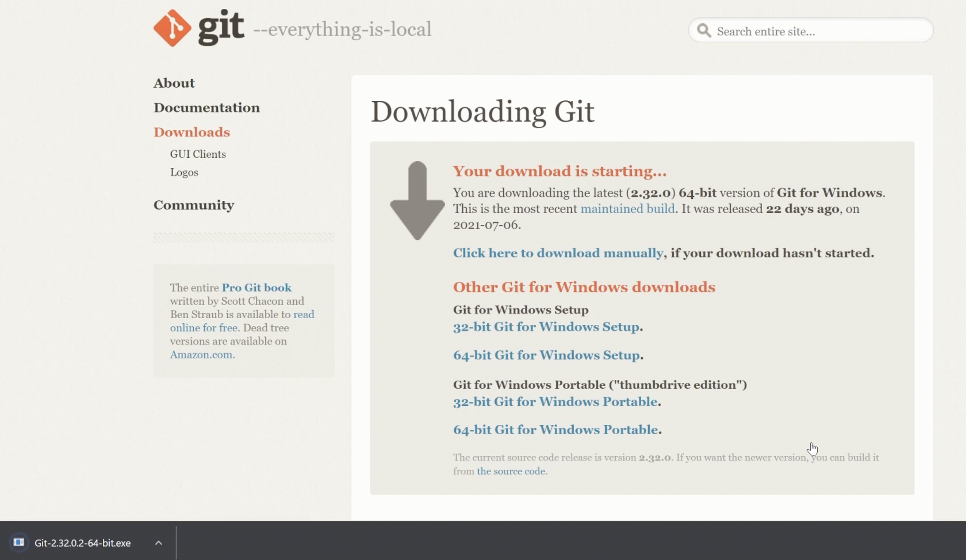
Task: Open the About section
Action: click(x=174, y=83)
